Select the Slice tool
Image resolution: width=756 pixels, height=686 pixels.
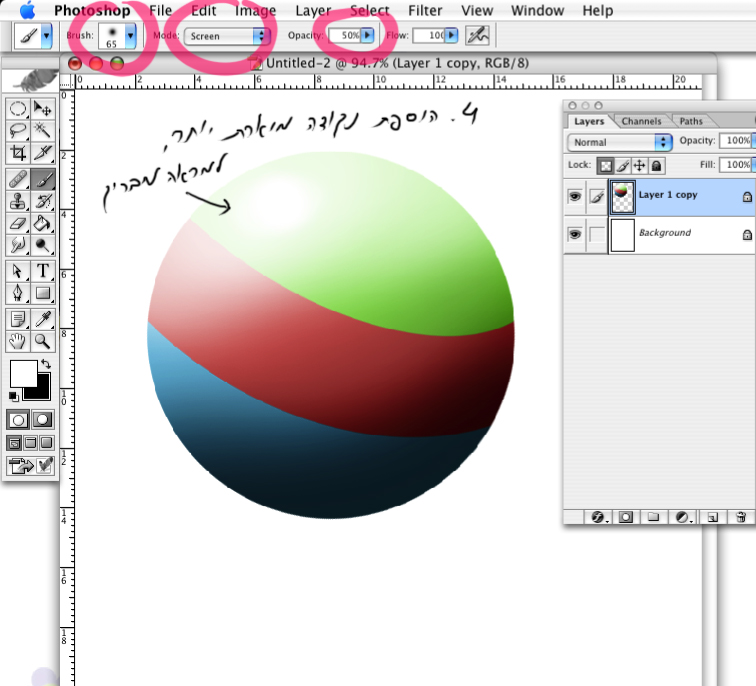click(43, 153)
